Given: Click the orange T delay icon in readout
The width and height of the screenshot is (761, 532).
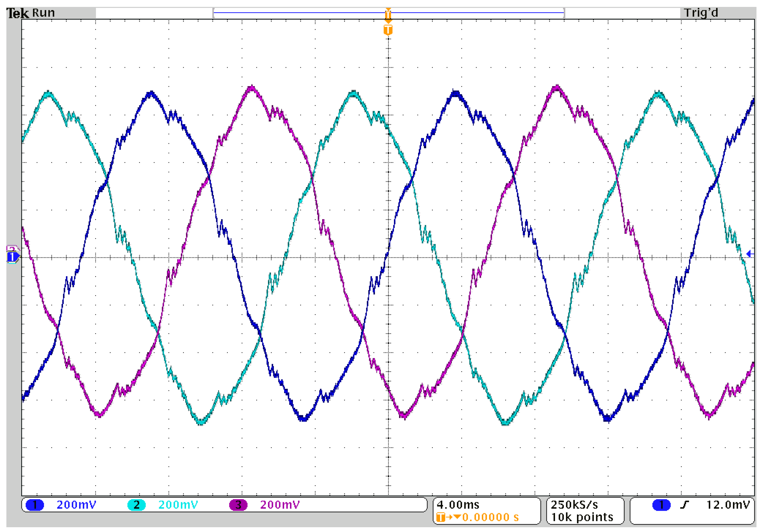Looking at the screenshot, I should (x=440, y=517).
